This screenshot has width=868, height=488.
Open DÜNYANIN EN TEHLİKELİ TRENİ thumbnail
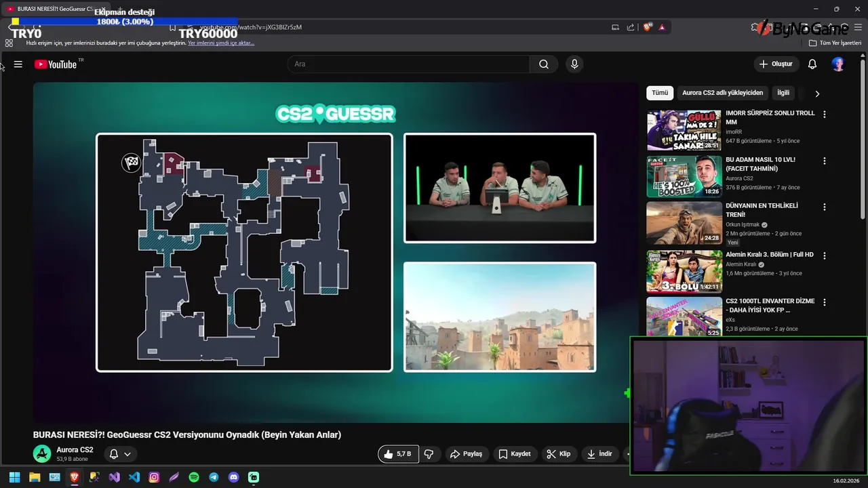684,224
